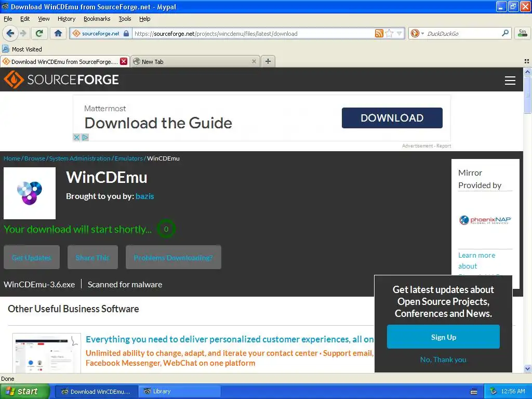
Task: Reload the current page
Action: pos(39,33)
